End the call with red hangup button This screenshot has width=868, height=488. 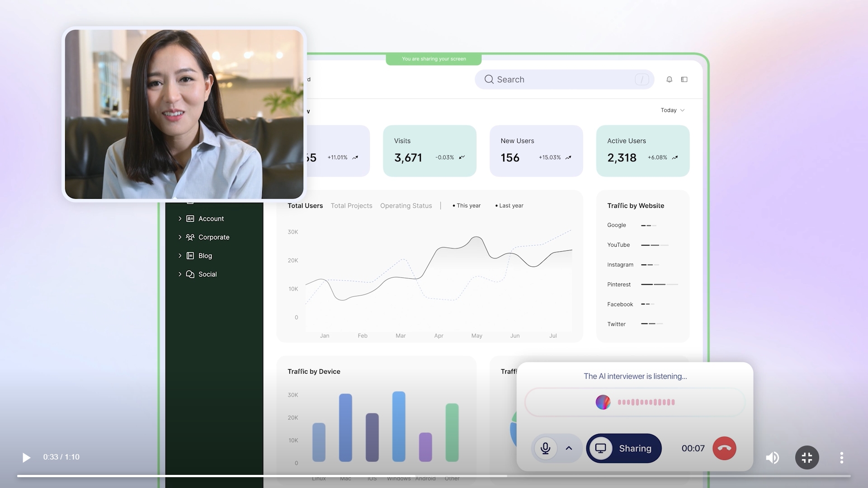(x=724, y=448)
